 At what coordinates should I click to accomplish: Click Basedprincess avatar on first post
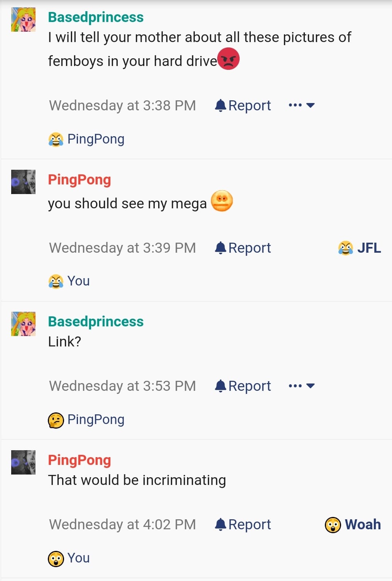pyautogui.click(x=23, y=19)
